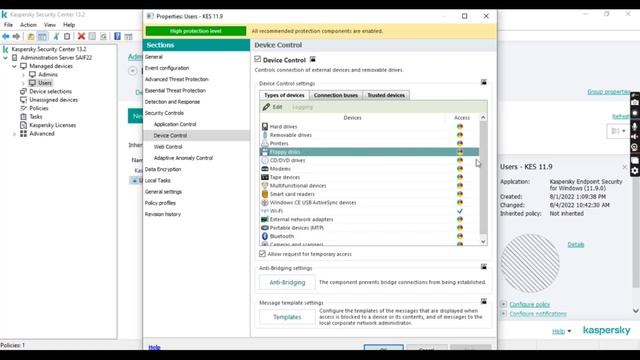Viewport: 640px width, 360px height.
Task: Click the Templates button
Action: [287, 317]
